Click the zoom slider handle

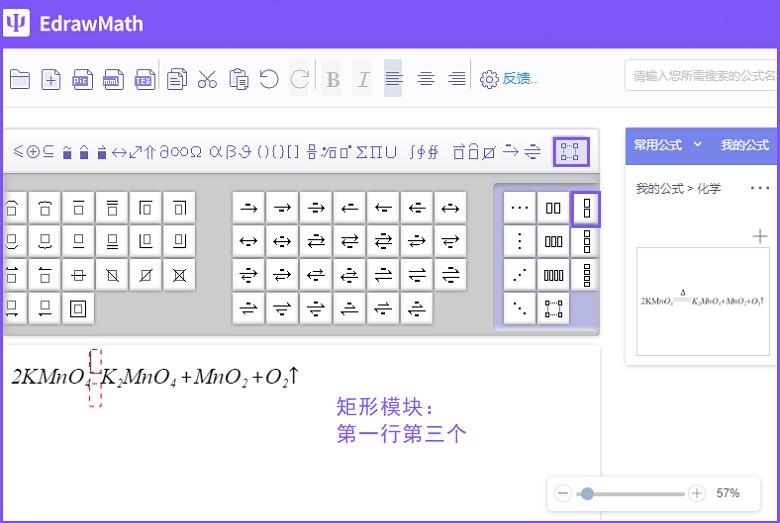tap(587, 493)
